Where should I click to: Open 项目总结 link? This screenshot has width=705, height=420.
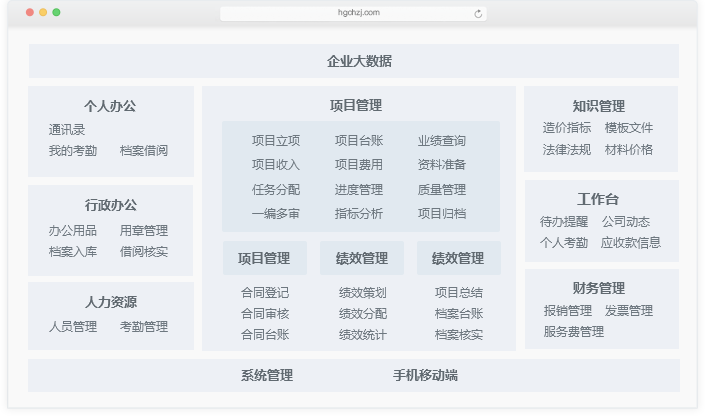(459, 293)
